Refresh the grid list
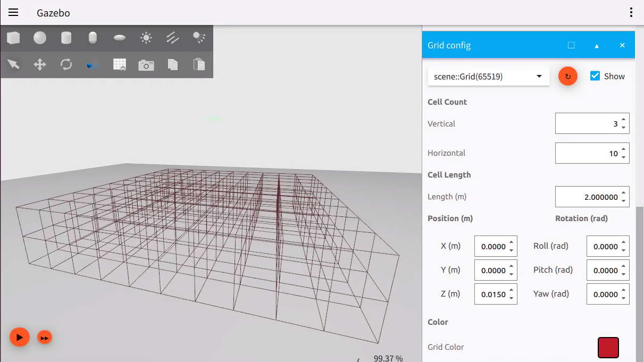 pyautogui.click(x=568, y=77)
